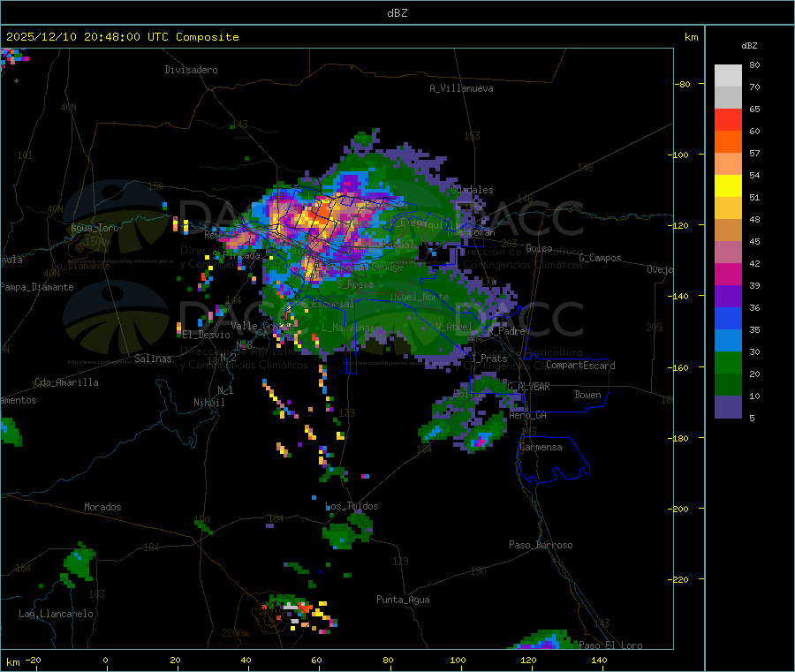
Task: Click the 'Paso_El_Loro' map label
Action: click(610, 646)
